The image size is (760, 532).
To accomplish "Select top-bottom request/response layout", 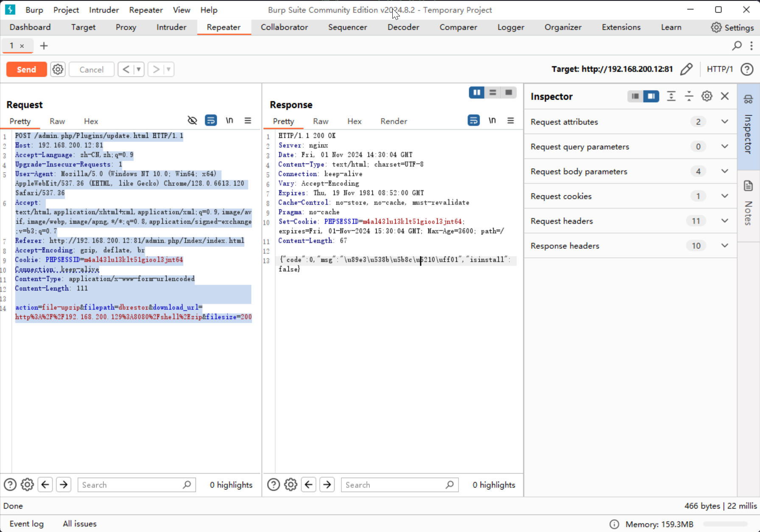I will 492,92.
